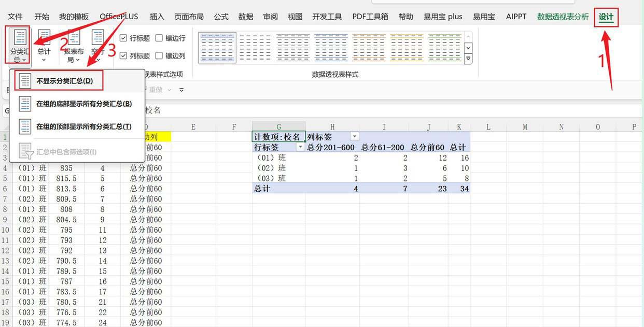
Task: Click 汇总中包含筛选项(I) entry
Action: tap(77, 152)
